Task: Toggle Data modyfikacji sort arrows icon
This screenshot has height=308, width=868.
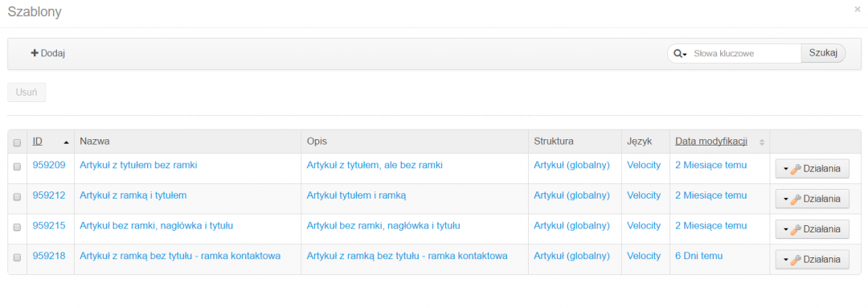Action: click(x=762, y=142)
